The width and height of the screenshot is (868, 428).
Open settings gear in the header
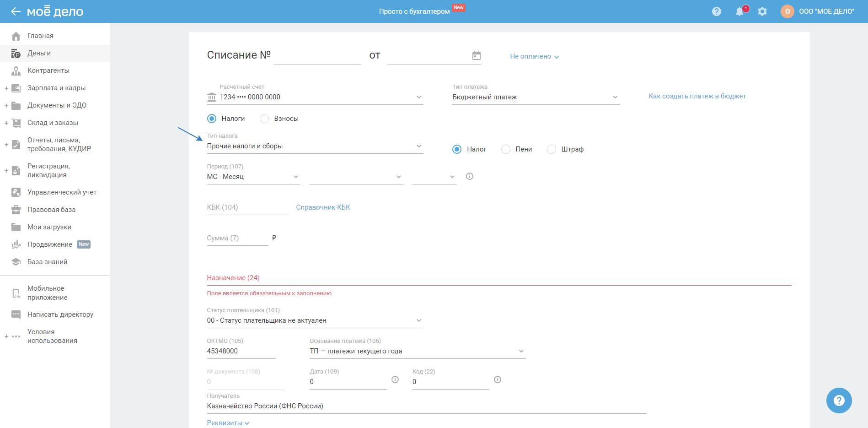762,11
